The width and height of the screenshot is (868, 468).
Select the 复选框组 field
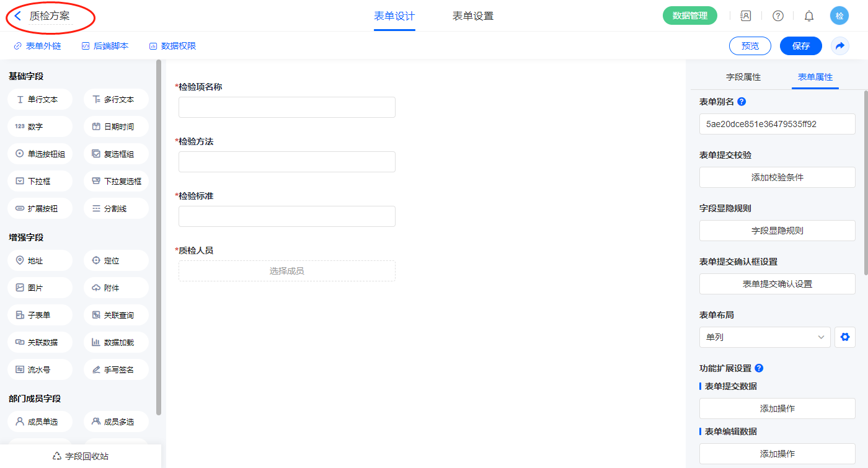click(116, 154)
